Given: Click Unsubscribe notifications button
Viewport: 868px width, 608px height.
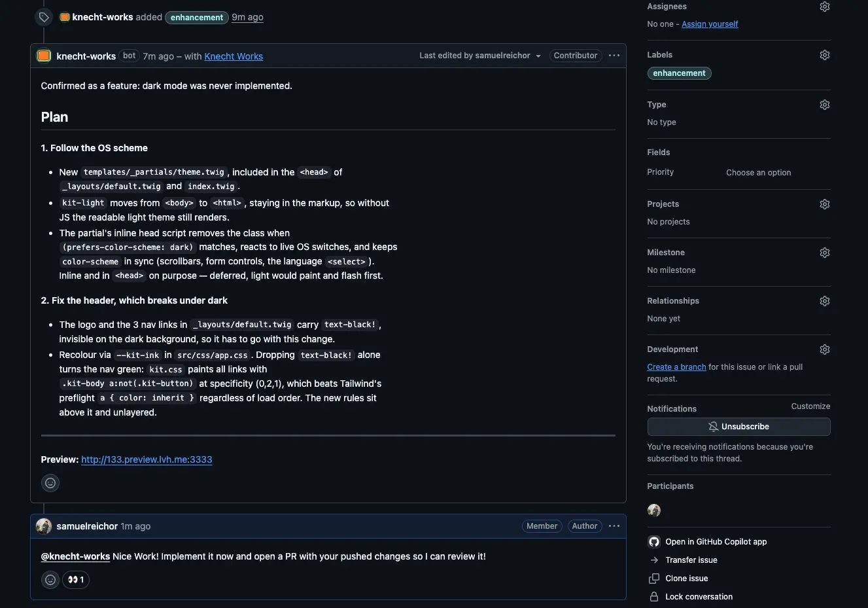Looking at the screenshot, I should pyautogui.click(x=739, y=427).
